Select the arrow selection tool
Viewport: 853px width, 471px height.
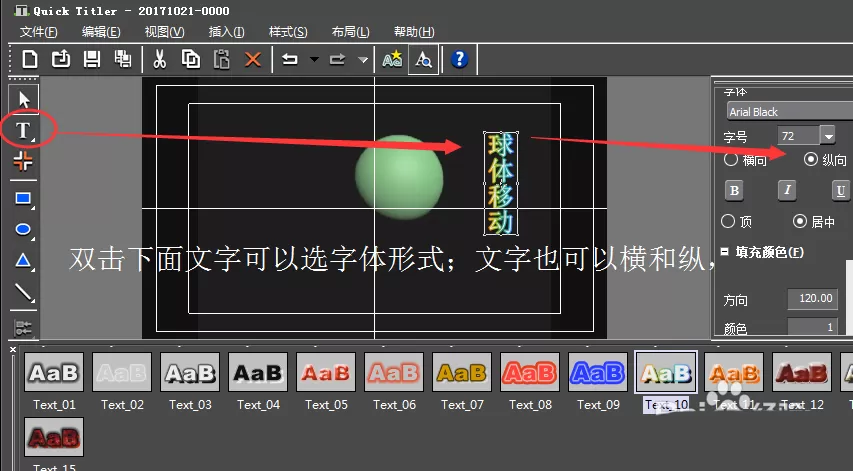pyautogui.click(x=23, y=99)
